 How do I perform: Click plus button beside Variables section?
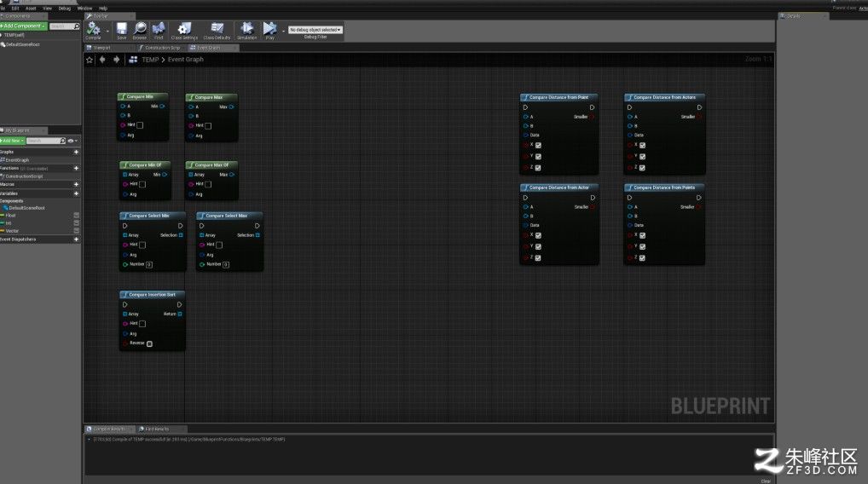point(77,193)
